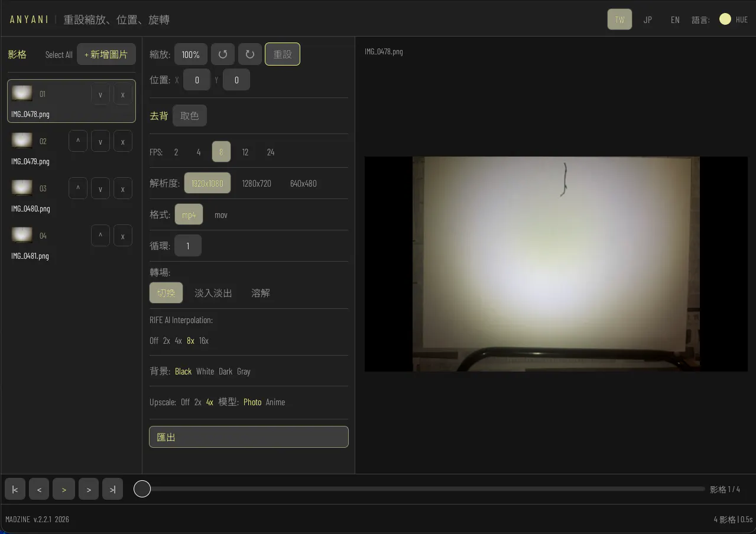756x534 pixels.
Task: Choose the Anime upscale model
Action: pos(275,402)
